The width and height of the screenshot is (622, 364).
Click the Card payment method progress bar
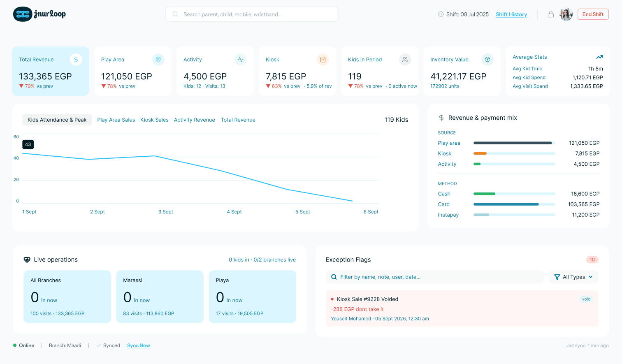(514, 204)
